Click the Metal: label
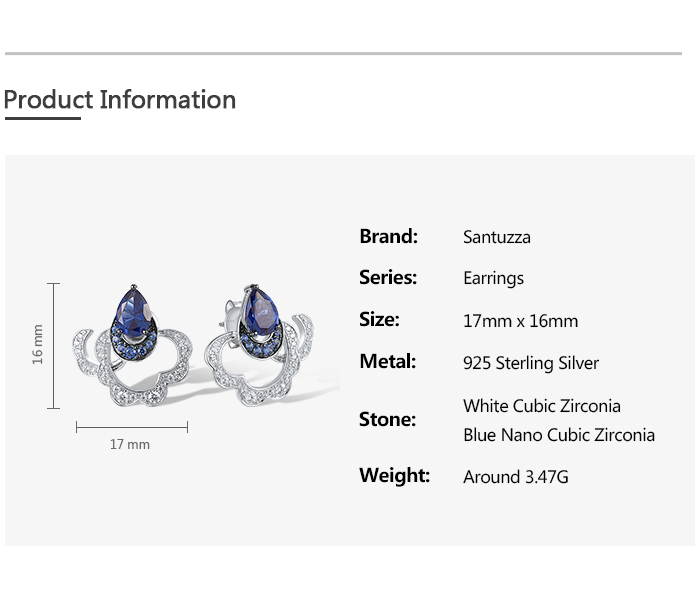This screenshot has width=700, height=596. point(387,362)
